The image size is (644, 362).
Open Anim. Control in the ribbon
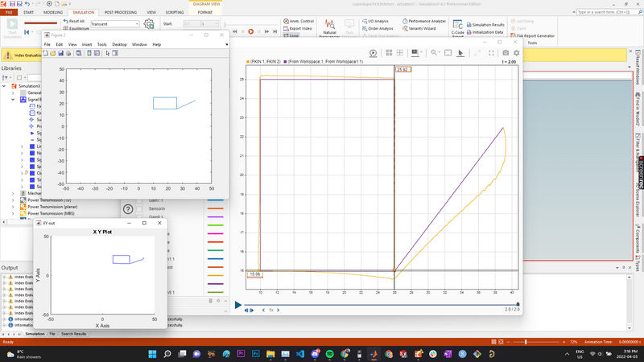299,21
